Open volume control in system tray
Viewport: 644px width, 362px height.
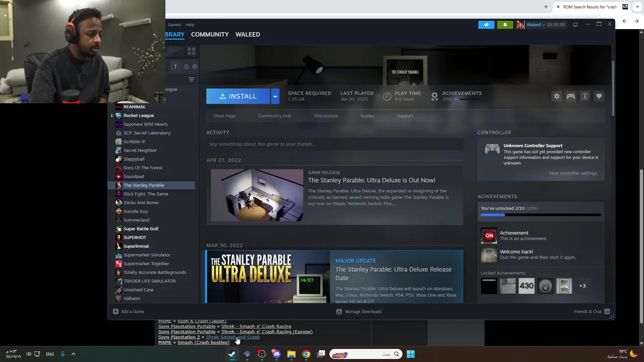[29, 354]
